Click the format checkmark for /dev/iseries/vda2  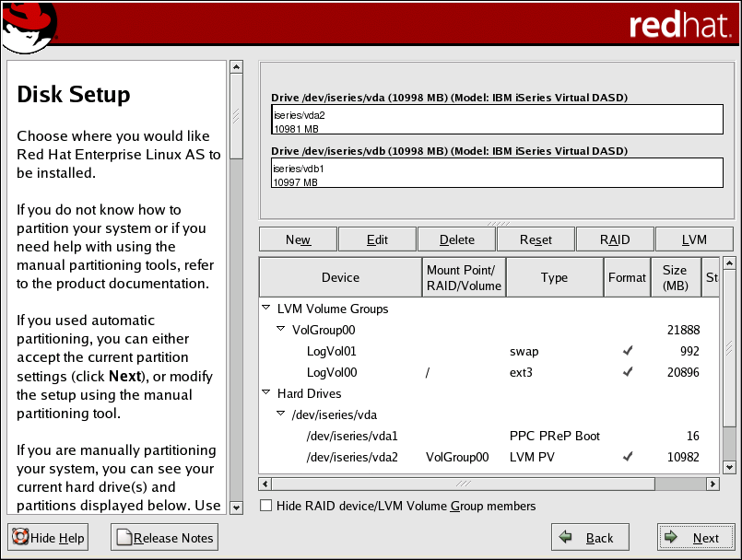pyautogui.click(x=628, y=456)
